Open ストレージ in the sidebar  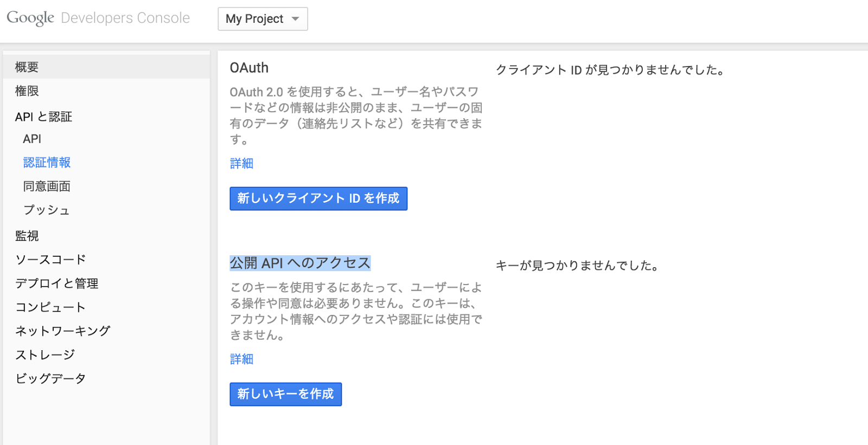[x=45, y=355]
